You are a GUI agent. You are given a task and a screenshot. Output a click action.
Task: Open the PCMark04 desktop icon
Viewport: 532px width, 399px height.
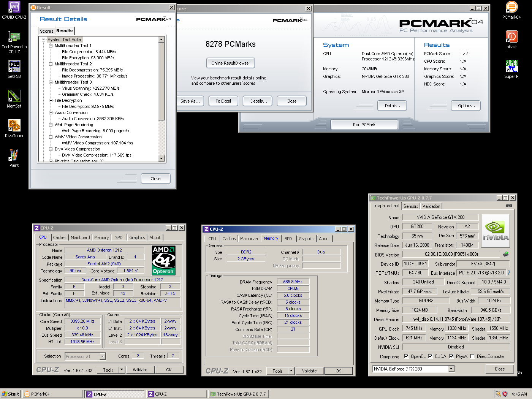pos(511,10)
